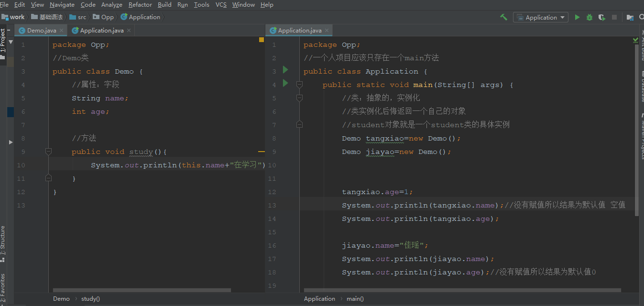Open the Application run configuration dropdown
The width and height of the screenshot is (644, 306).
pyautogui.click(x=541, y=17)
